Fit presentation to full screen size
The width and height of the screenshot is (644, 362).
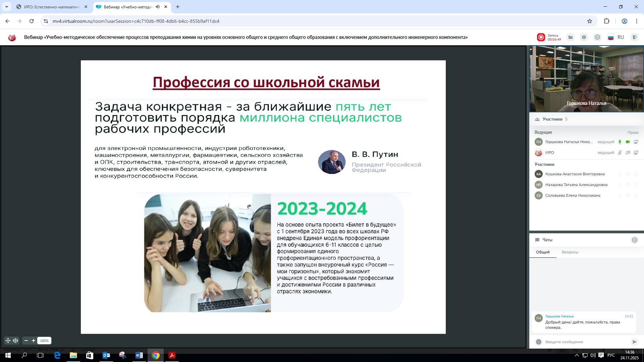8,341
